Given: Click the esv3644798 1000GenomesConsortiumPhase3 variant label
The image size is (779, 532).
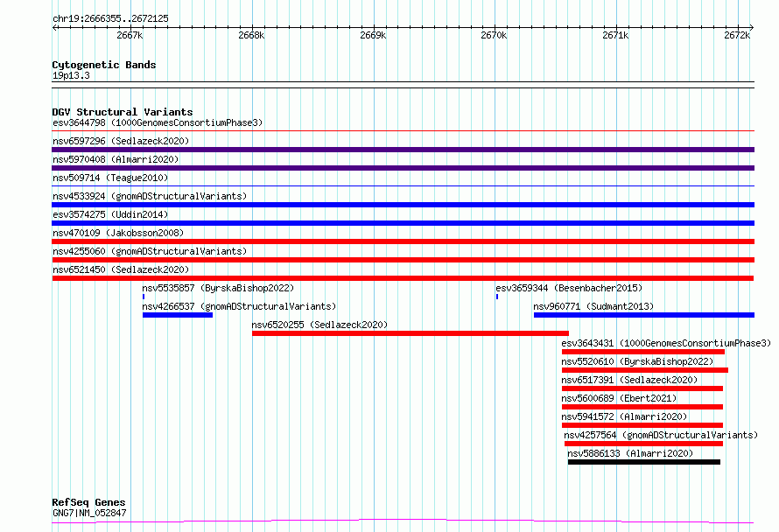Looking at the screenshot, I should pos(158,122).
